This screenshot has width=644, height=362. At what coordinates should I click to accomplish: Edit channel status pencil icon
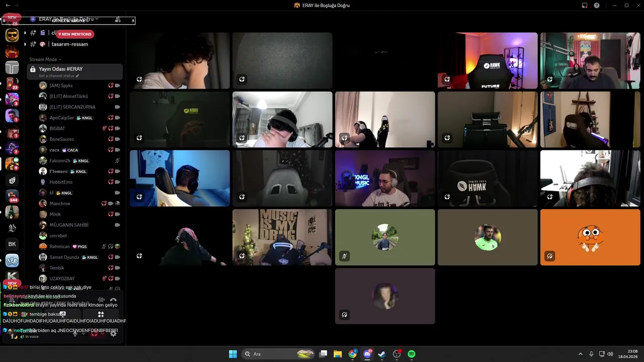point(77,76)
